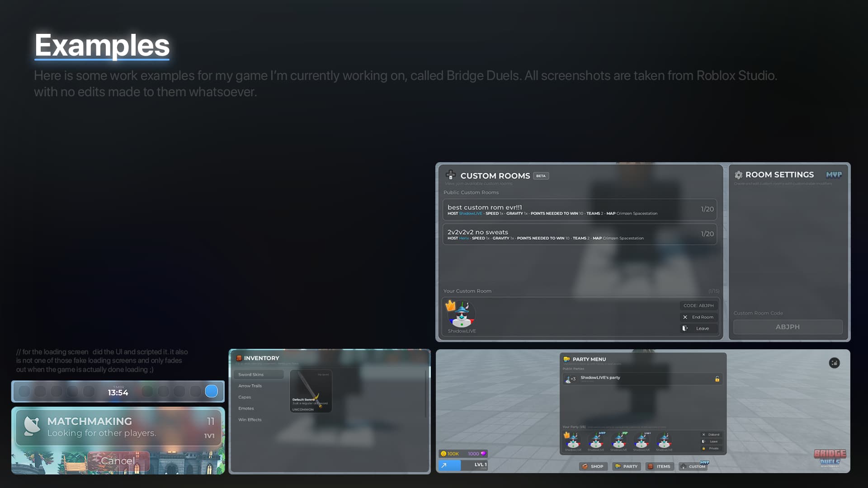
Task: Click the camera icon in the party panel corner
Action: (834, 362)
